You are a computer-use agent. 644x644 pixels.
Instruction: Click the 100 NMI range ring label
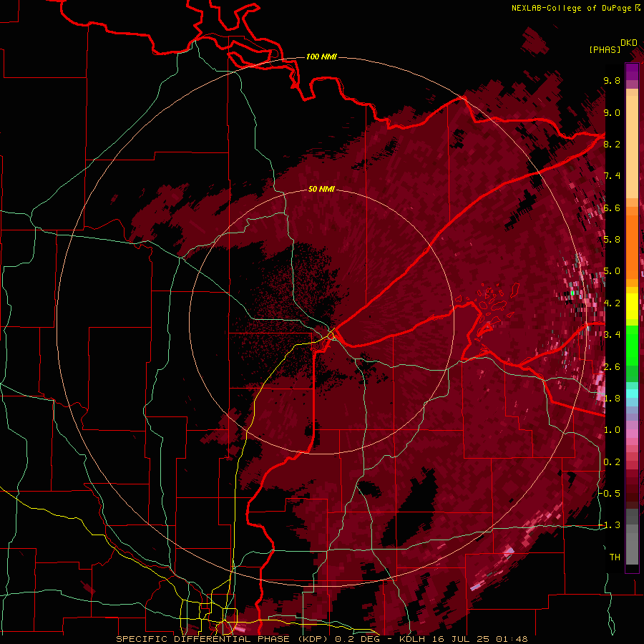(321, 57)
